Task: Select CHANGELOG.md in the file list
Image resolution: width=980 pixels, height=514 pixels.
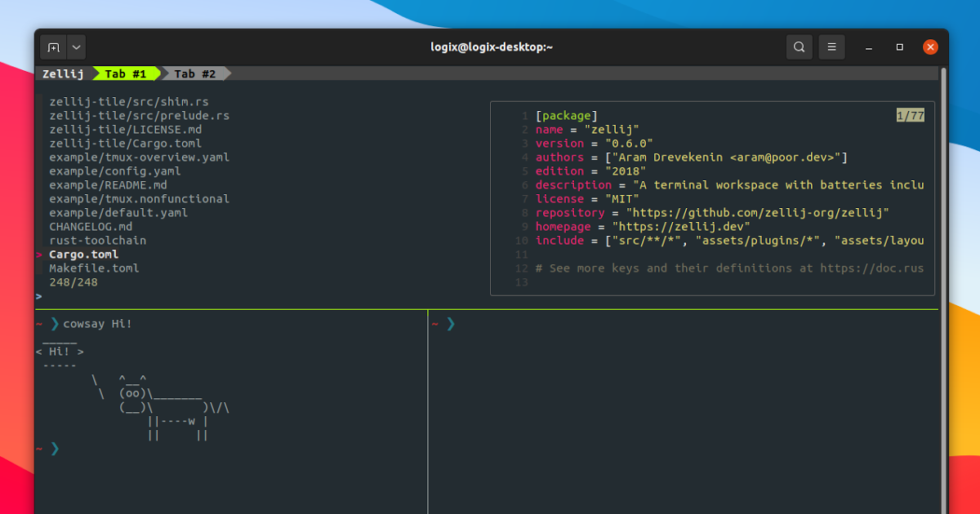Action: pyautogui.click(x=90, y=227)
